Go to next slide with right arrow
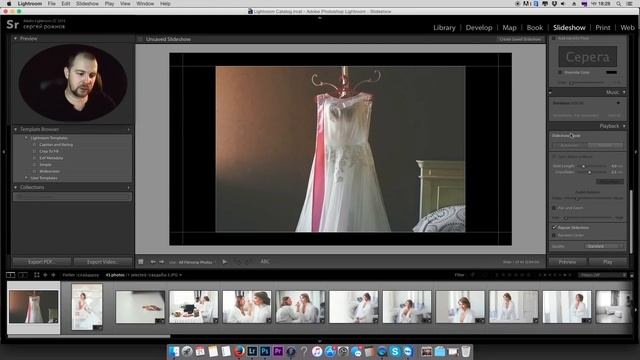This screenshot has width=640, height=360. [x=162, y=262]
